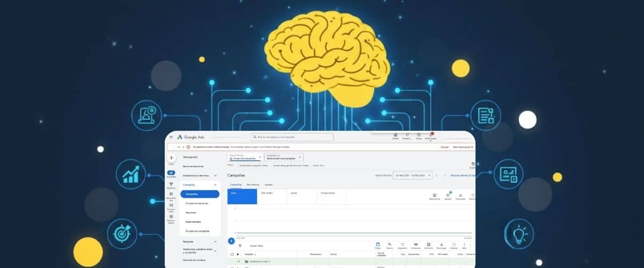Open the Diseño appearance icon in header
Viewport: 644px width, 268px height.
coord(396,135)
